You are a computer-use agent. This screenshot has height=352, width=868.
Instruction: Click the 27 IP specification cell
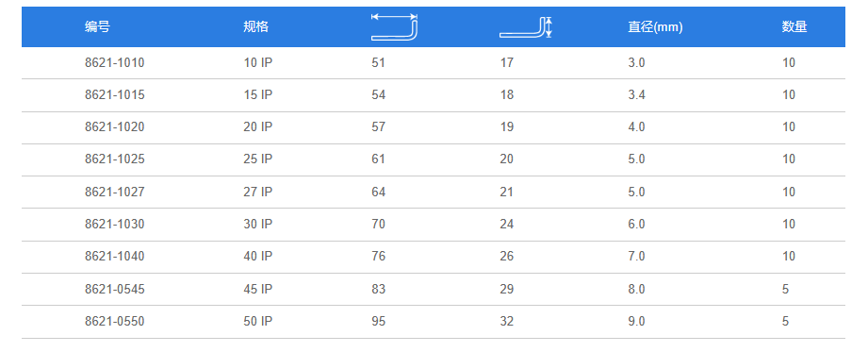(258, 192)
